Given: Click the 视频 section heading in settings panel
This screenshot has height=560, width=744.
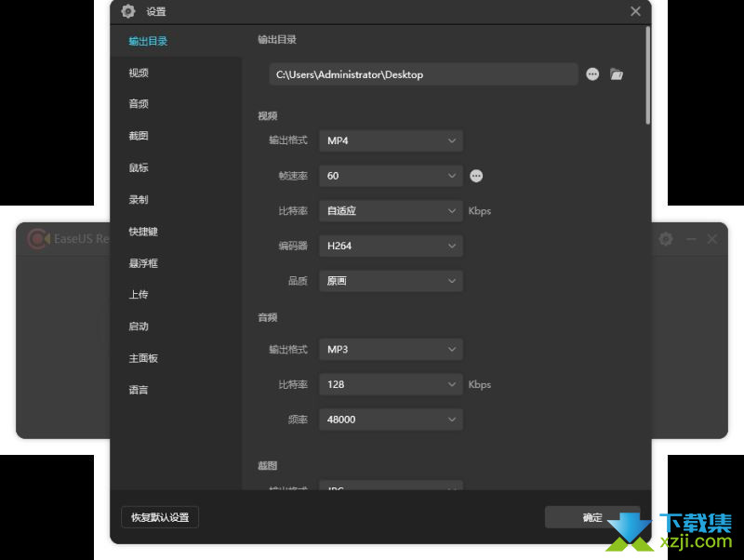Looking at the screenshot, I should point(268,115).
